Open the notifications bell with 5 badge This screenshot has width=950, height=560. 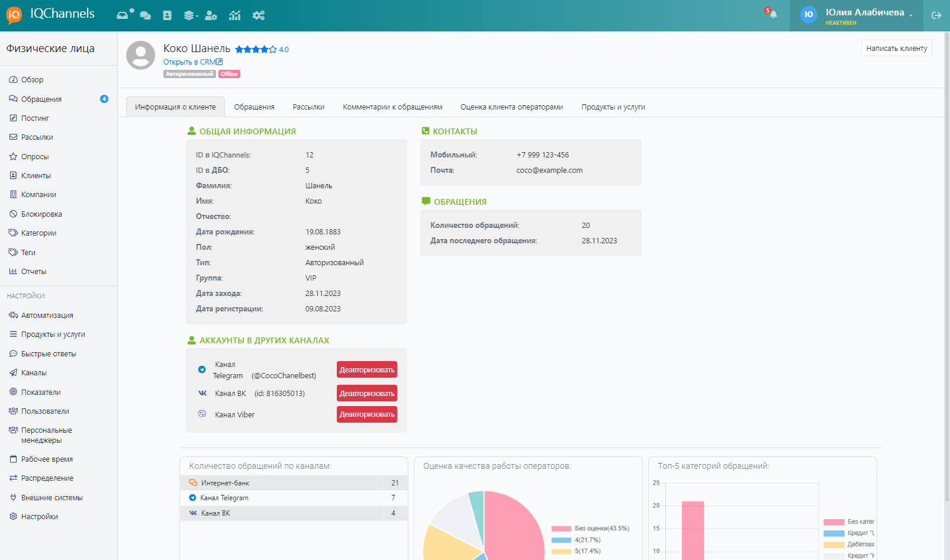coord(772,13)
